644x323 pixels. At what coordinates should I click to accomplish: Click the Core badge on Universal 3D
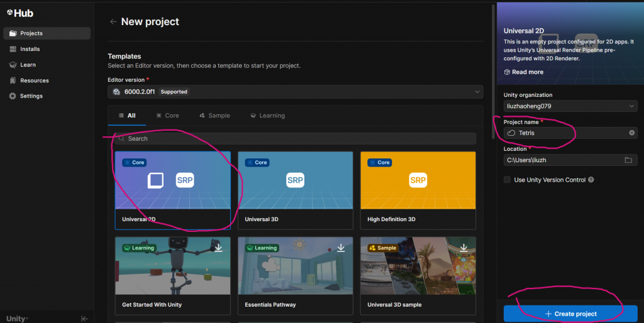(x=257, y=163)
